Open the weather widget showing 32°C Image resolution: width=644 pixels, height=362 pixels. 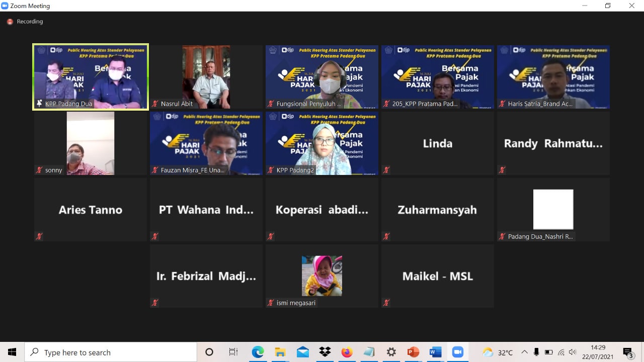(498, 352)
